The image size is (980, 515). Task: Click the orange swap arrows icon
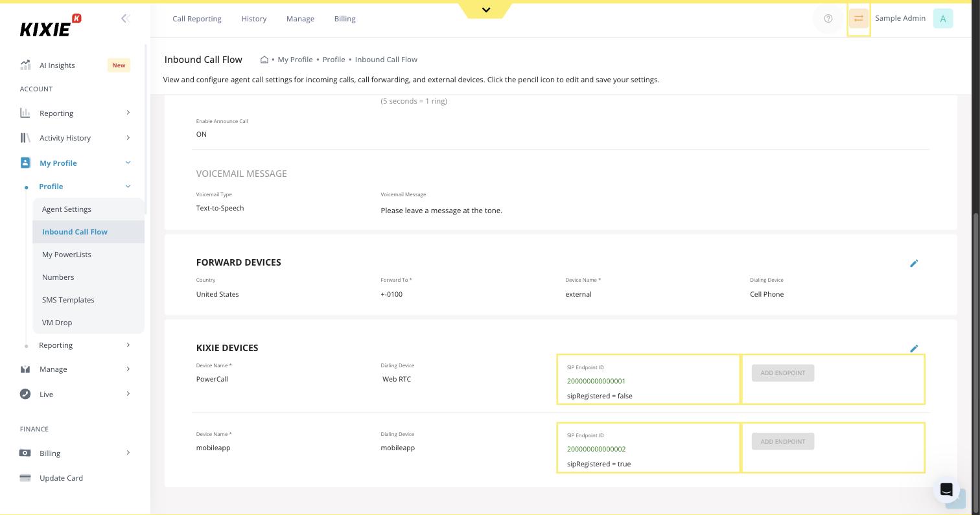tap(858, 19)
